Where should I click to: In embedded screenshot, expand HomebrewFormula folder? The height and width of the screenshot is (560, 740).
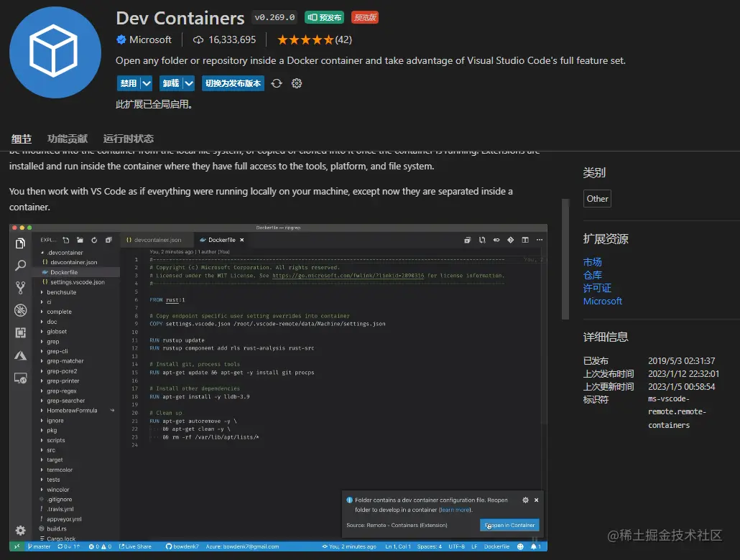(x=42, y=411)
